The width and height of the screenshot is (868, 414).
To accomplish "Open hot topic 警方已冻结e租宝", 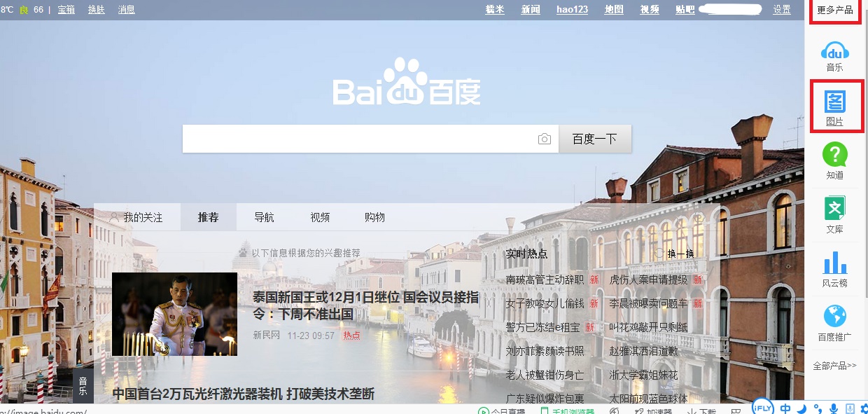I will coord(543,327).
